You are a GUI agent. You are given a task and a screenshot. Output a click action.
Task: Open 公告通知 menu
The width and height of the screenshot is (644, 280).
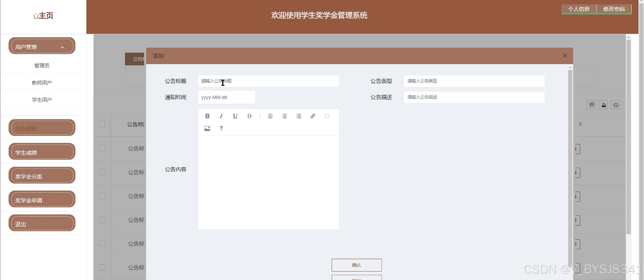[42, 128]
